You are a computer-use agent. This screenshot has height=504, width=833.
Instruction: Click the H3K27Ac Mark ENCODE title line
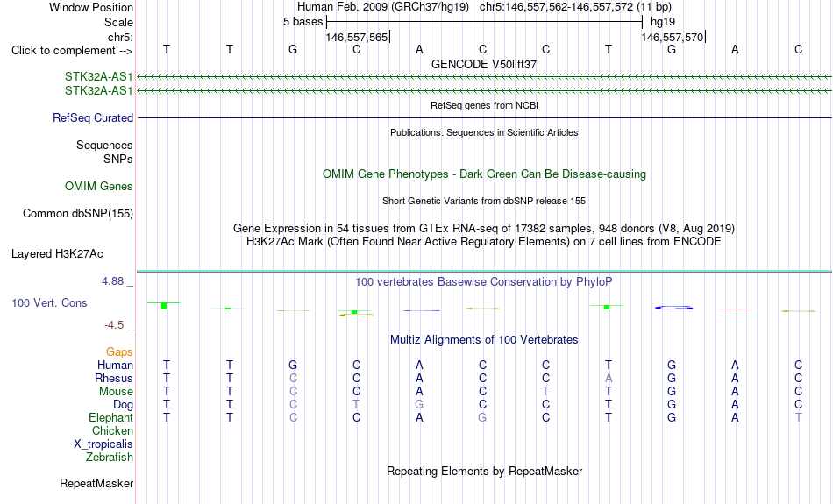[484, 242]
